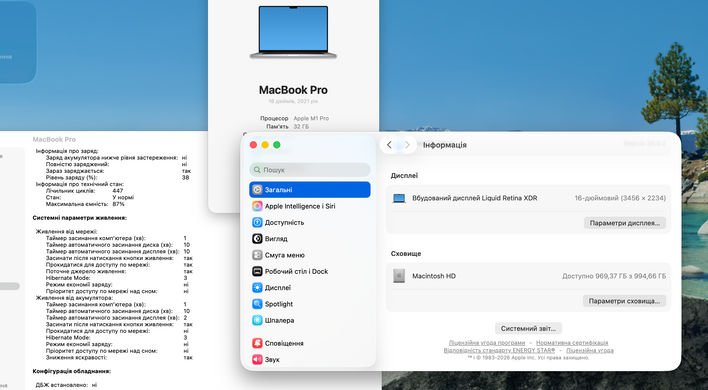Select the Доступність sidebar item
The height and width of the screenshot is (390, 708).
(x=310, y=223)
